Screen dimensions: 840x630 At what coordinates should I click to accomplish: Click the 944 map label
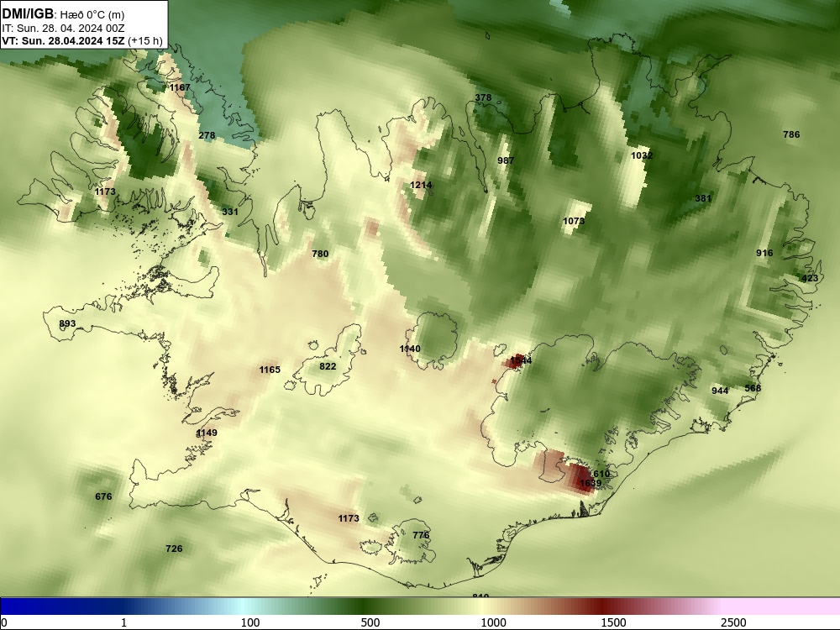(720, 391)
